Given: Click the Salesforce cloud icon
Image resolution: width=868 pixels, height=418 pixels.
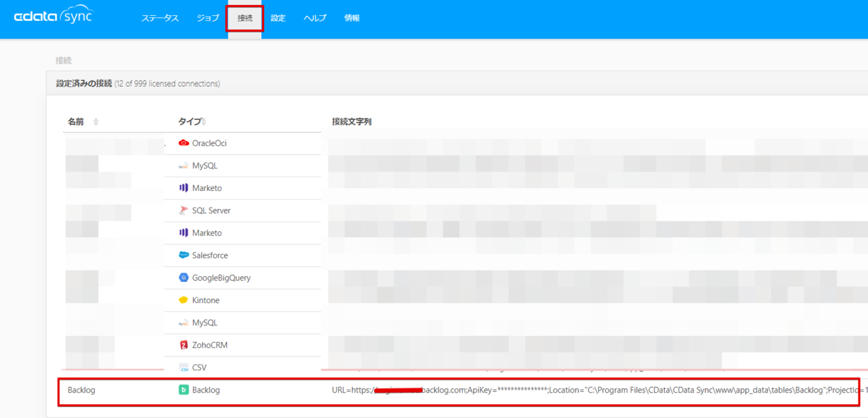Looking at the screenshot, I should point(184,255).
